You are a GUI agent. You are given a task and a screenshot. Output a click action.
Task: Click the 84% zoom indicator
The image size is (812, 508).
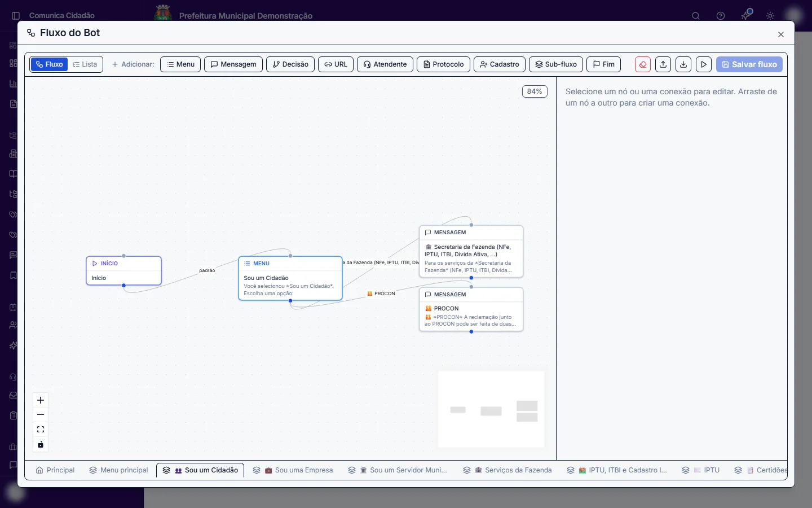coord(535,91)
